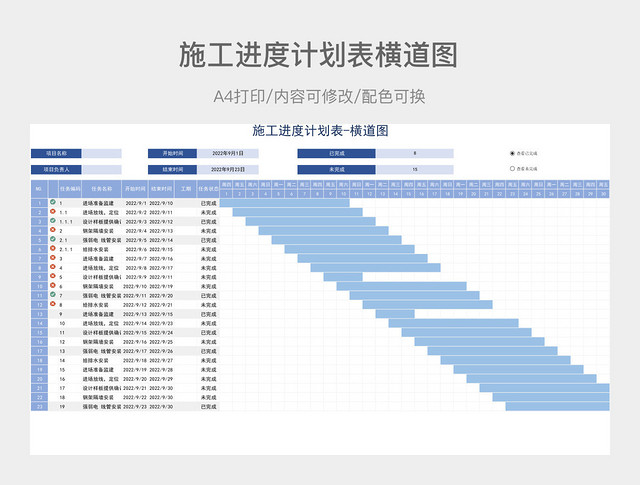
Task: Click the red cross icon for task code 8
Action: pyautogui.click(x=53, y=304)
